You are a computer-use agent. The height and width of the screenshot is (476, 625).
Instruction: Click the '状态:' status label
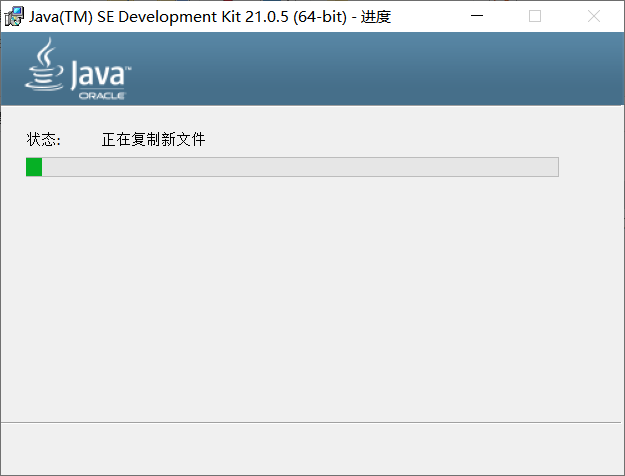point(43,140)
